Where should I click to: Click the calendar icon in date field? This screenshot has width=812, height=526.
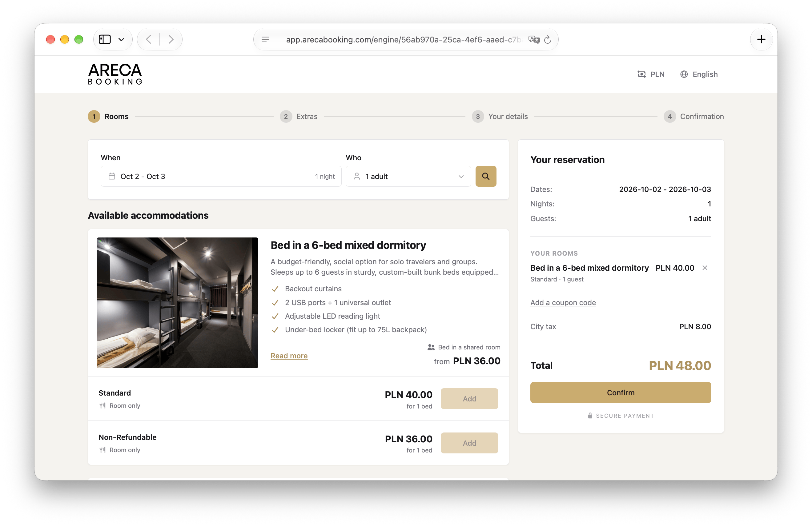coord(112,176)
